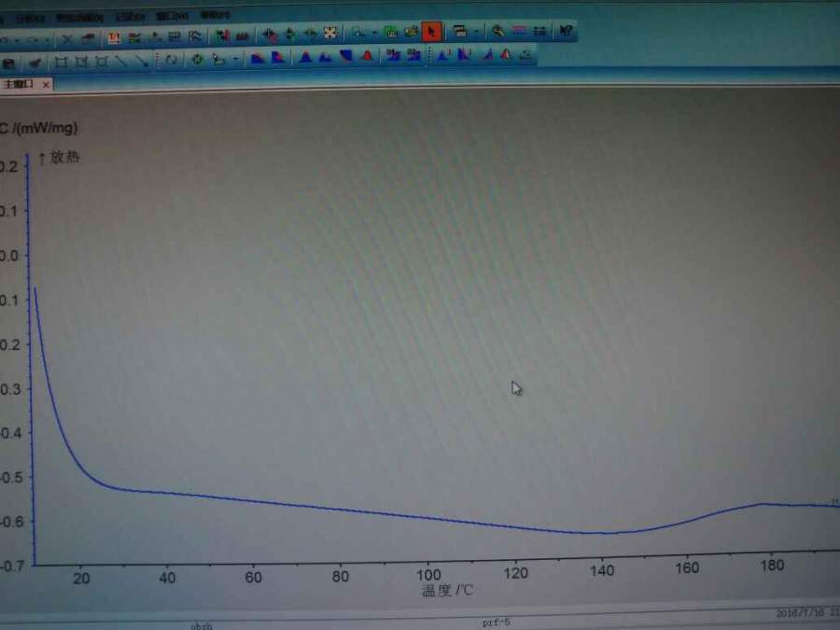This screenshot has width=840, height=630.
Task: Click the 100 tick label on temperature axis
Action: 428,575
